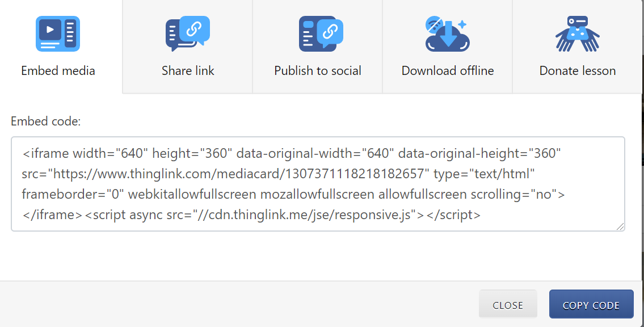Open the Donate lesson tab label

click(x=578, y=71)
